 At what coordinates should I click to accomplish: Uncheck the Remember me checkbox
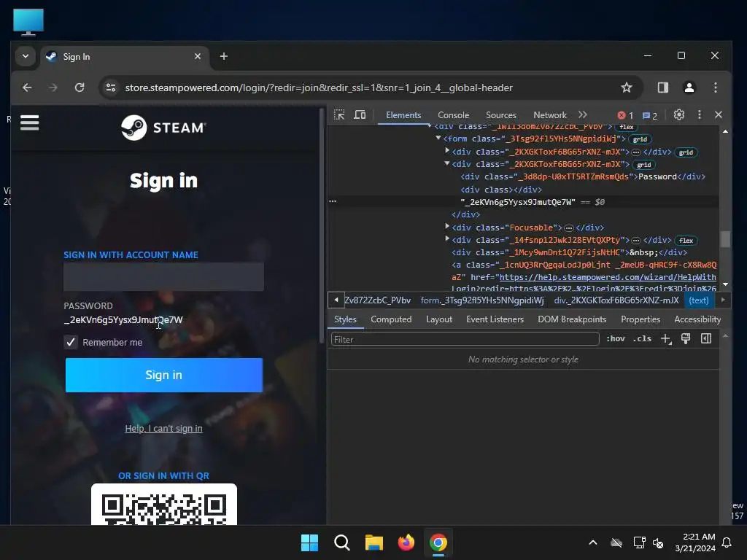71,343
